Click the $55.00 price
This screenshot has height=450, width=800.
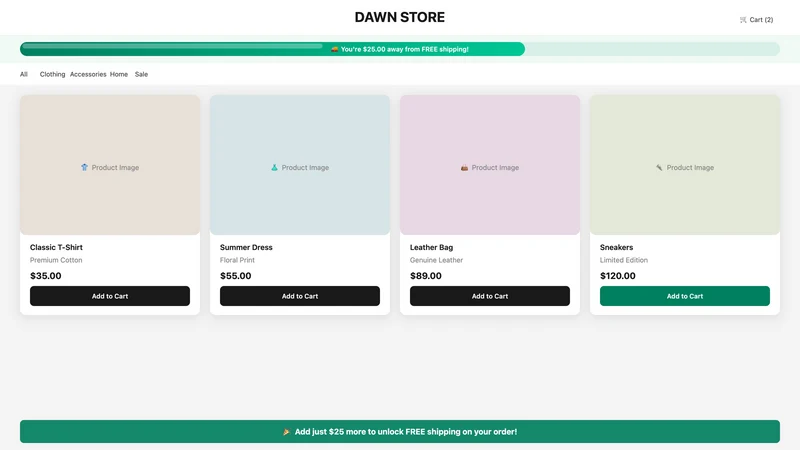(235, 276)
